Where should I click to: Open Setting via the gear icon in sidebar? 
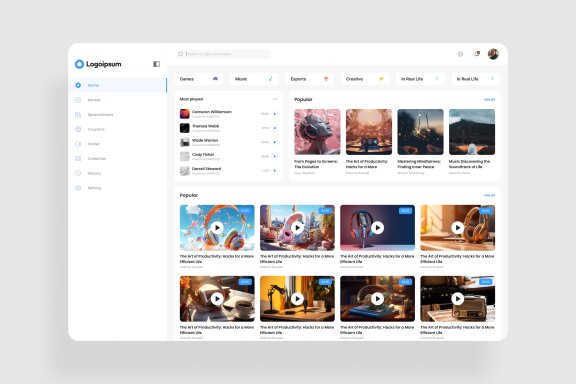(x=78, y=188)
